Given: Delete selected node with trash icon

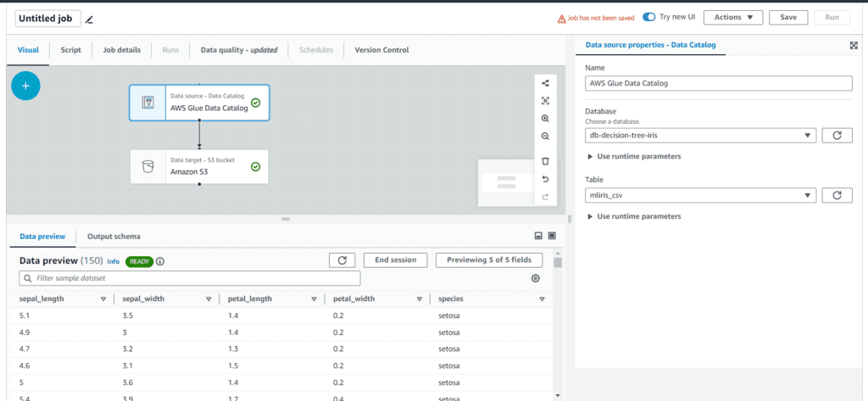Looking at the screenshot, I should (545, 161).
